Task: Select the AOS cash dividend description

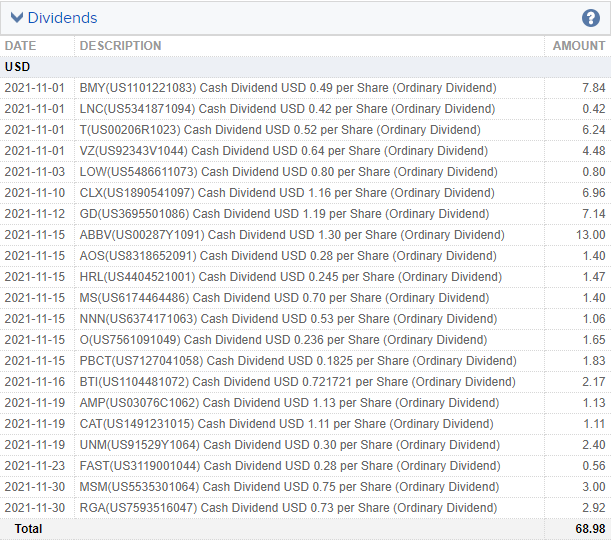Action: (288, 256)
